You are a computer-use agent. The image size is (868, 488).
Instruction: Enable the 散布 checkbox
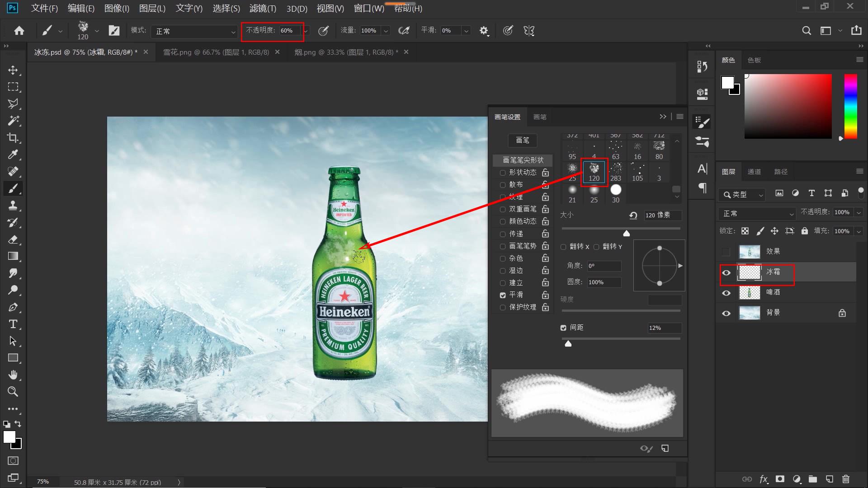pos(503,185)
